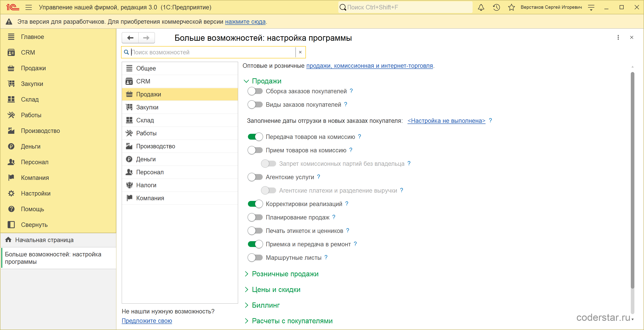
Task: Show help for Печать этикеток и ценников
Action: point(348,230)
